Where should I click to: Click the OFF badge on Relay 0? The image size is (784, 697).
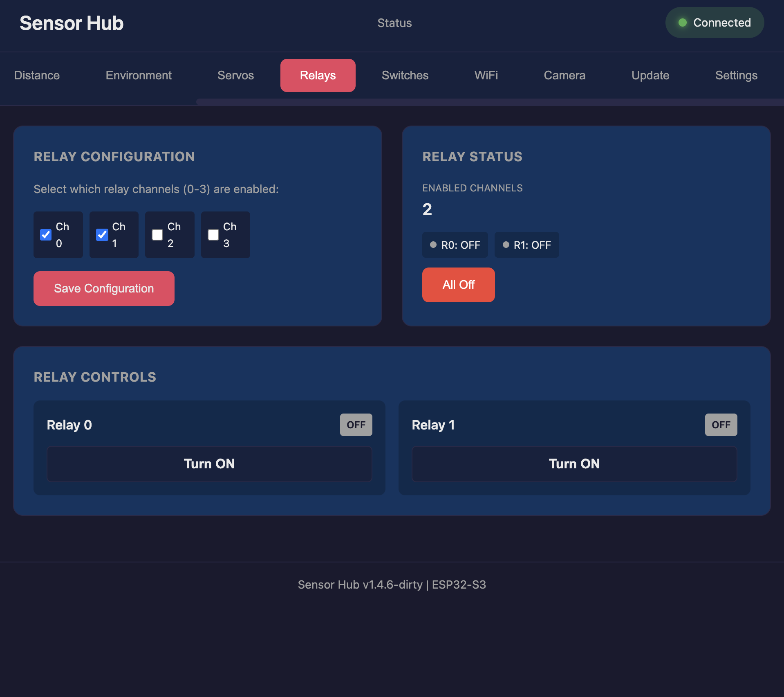pos(356,425)
